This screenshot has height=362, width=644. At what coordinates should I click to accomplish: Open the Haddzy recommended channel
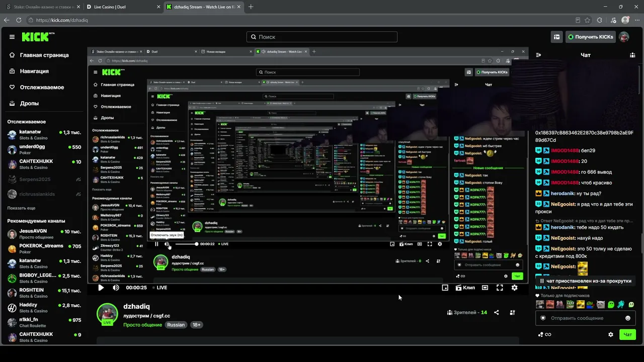pyautogui.click(x=44, y=308)
